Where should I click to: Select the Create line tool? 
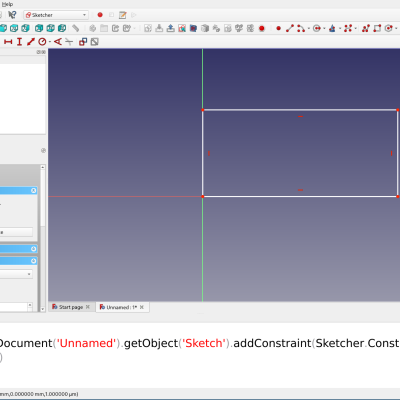(290, 28)
